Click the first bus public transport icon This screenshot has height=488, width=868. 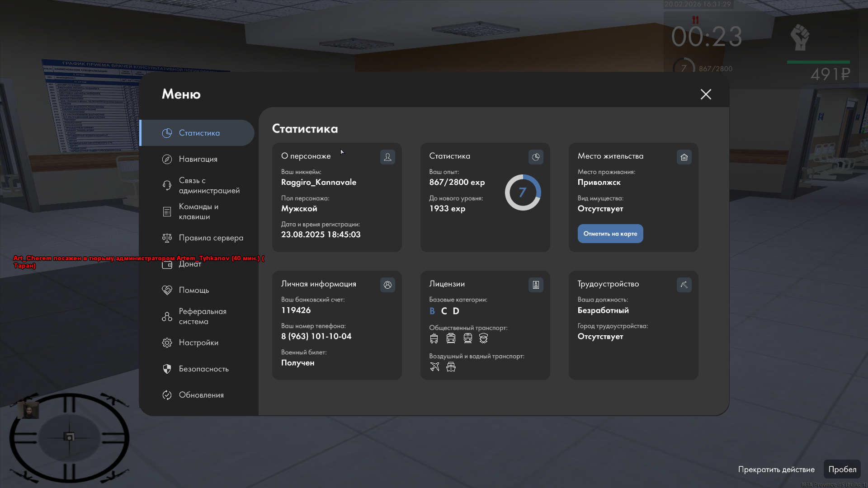click(434, 338)
